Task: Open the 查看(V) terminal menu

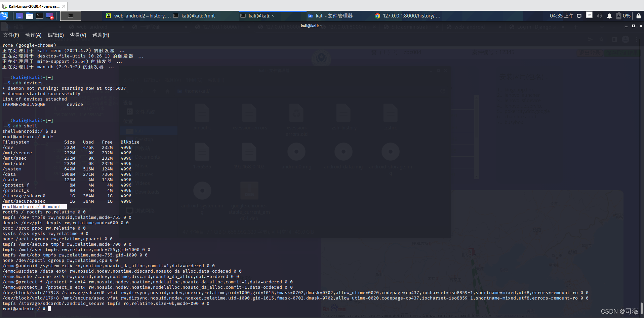Action: click(x=78, y=35)
